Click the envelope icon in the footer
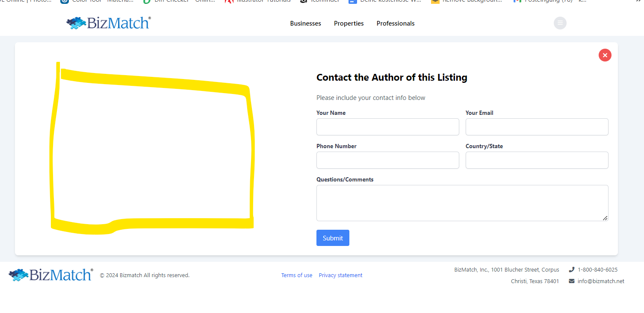The width and height of the screenshot is (644, 313). click(x=571, y=281)
